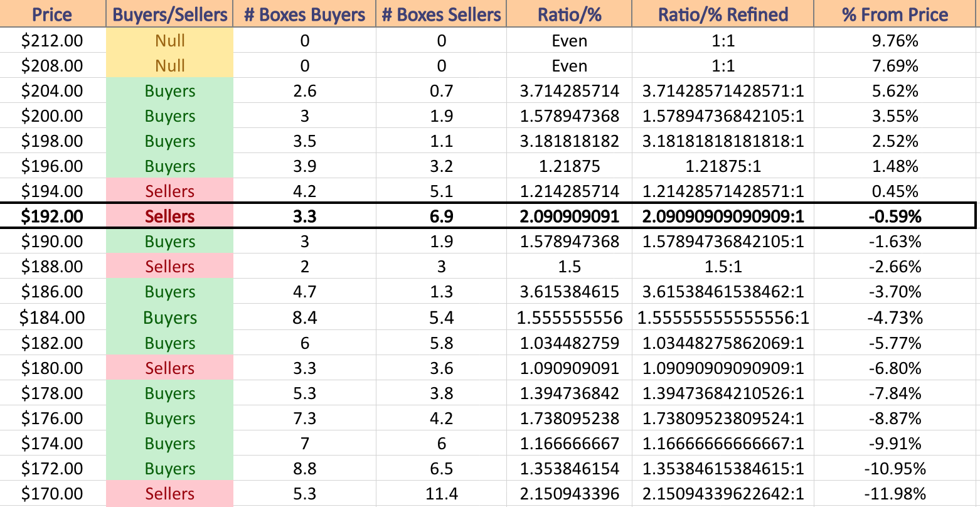Select the % From Price header

(x=895, y=14)
